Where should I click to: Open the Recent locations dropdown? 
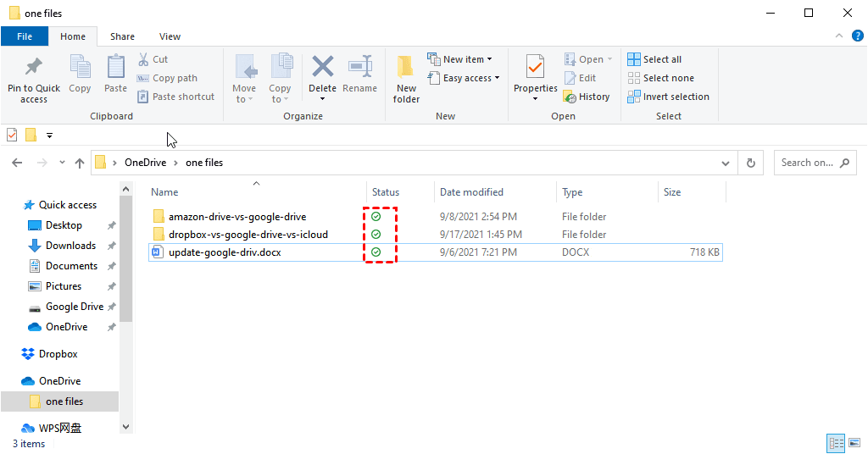click(x=62, y=163)
